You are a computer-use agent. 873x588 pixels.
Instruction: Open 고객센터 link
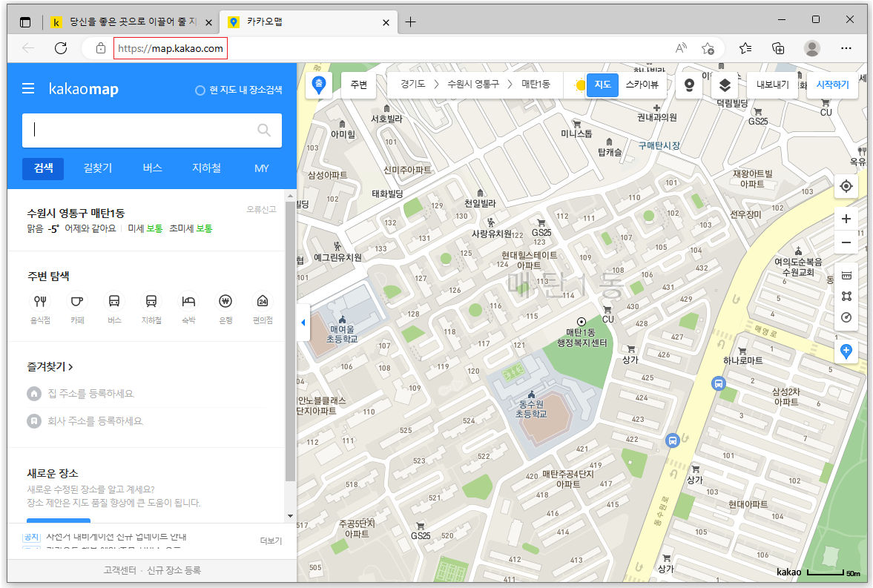click(119, 570)
